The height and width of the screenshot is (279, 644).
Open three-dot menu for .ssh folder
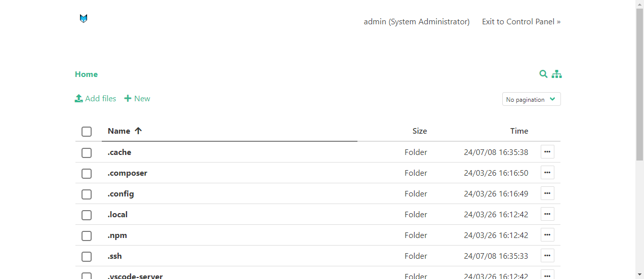coord(547,256)
